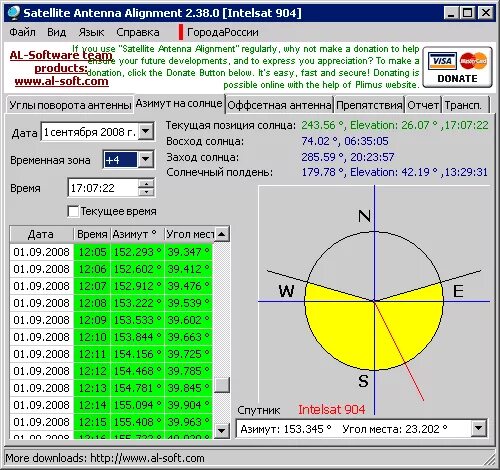Open the Справка menu
The image size is (500, 470).
pyautogui.click(x=138, y=32)
